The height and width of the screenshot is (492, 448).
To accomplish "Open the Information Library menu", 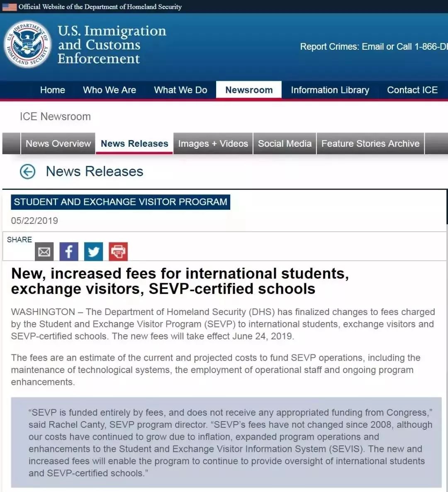I will coord(330,90).
